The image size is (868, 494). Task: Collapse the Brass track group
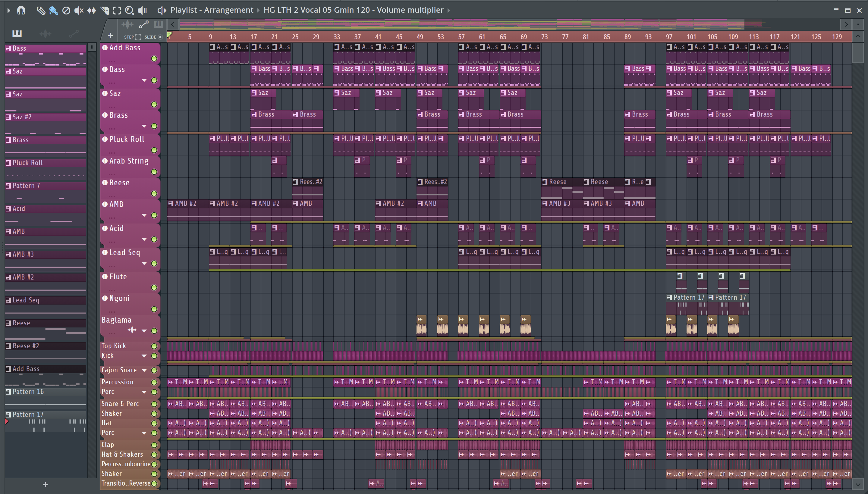coord(144,126)
